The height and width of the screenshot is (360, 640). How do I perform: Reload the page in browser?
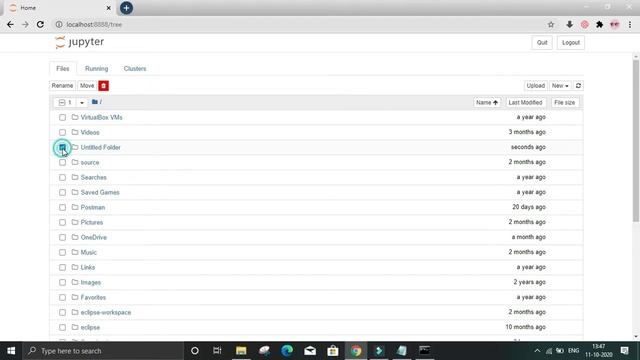[x=40, y=24]
